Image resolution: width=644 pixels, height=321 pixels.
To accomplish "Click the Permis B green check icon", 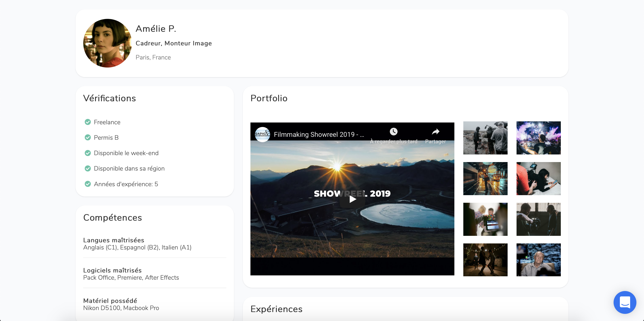I will [x=88, y=137].
